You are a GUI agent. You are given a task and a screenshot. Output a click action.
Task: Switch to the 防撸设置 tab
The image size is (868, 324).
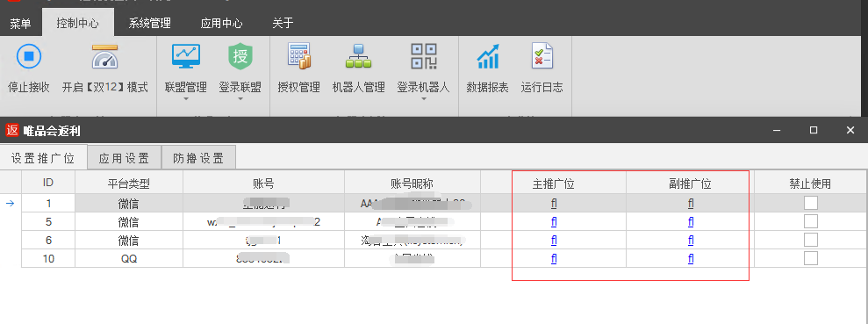tap(198, 158)
